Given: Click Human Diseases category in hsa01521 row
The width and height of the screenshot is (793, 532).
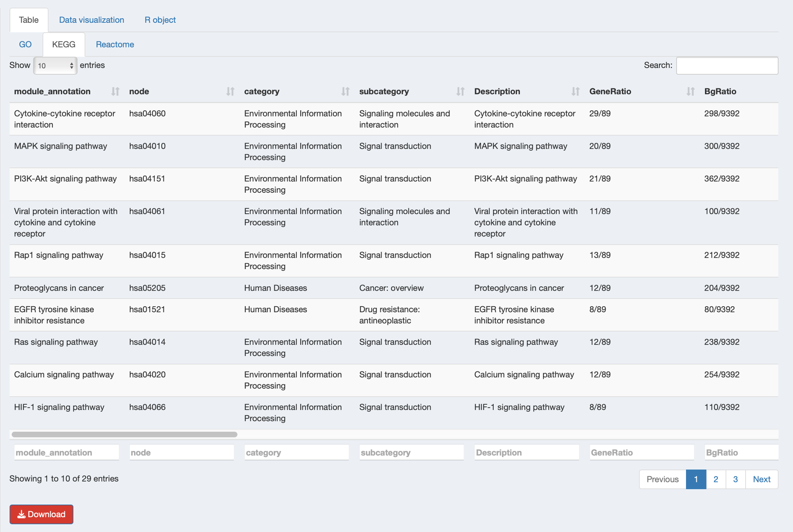Looking at the screenshot, I should 275,309.
